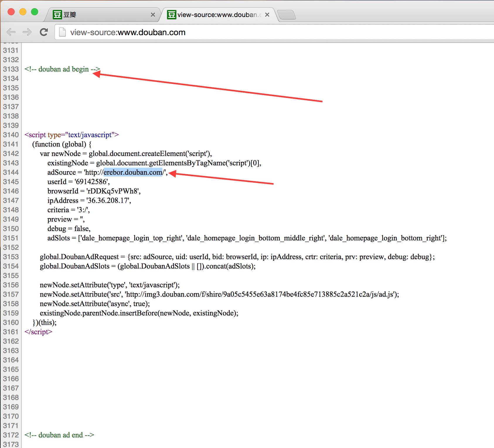Click the 'var newNode' declaration line
The image size is (494, 448).
click(x=126, y=154)
